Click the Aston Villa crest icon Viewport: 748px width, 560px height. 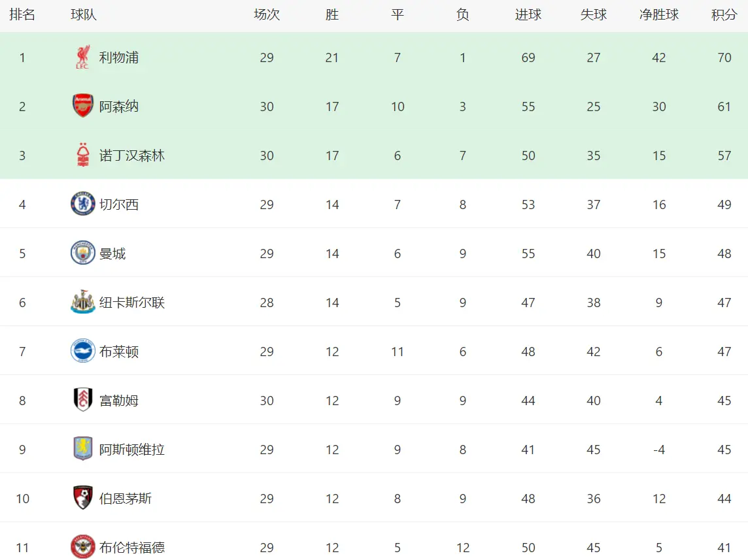click(82, 449)
